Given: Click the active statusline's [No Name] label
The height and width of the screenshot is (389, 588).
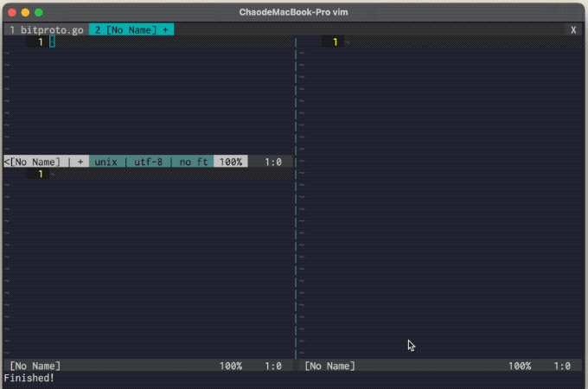Looking at the screenshot, I should click(x=35, y=162).
